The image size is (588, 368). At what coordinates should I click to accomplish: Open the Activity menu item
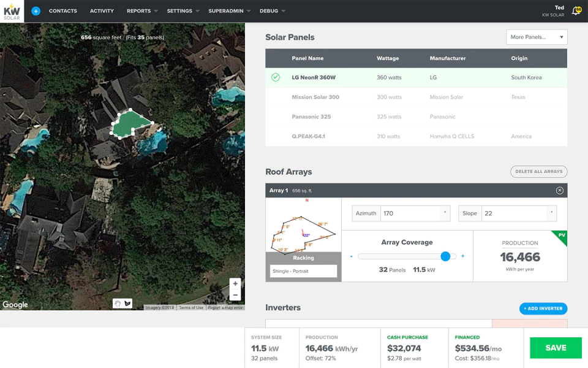tap(102, 11)
